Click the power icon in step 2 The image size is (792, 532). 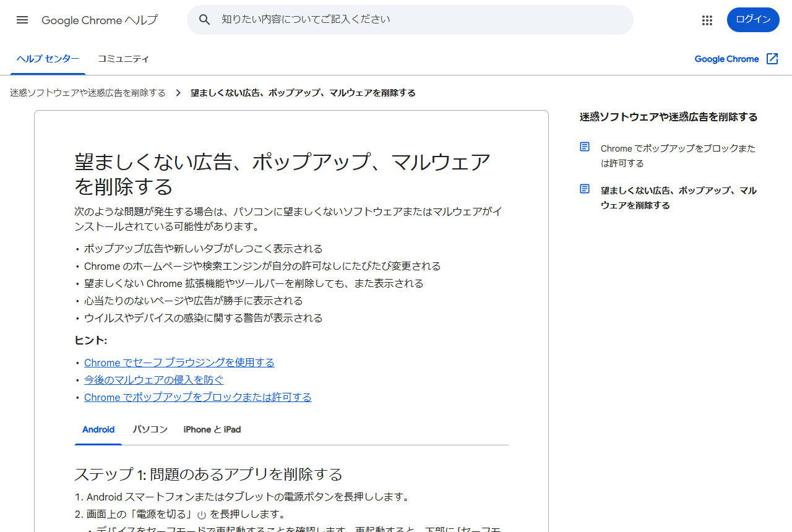(x=202, y=515)
